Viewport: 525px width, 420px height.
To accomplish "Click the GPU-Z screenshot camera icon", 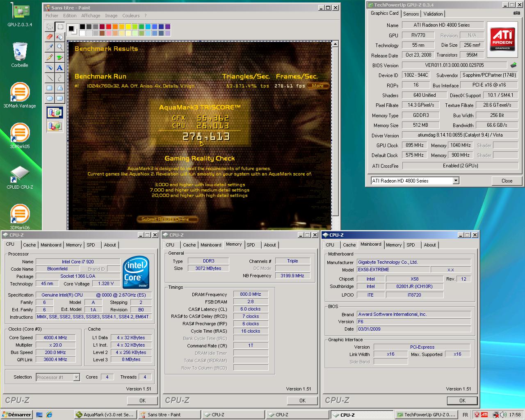I will [x=516, y=13].
